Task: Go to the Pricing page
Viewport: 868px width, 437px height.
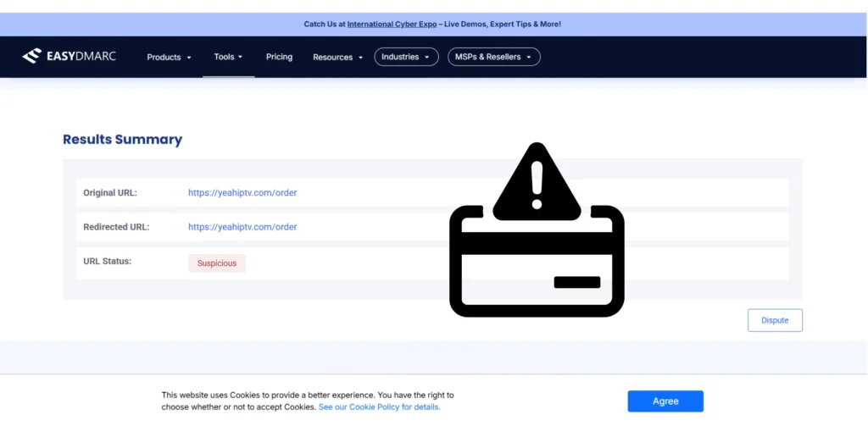Action: 279,57
